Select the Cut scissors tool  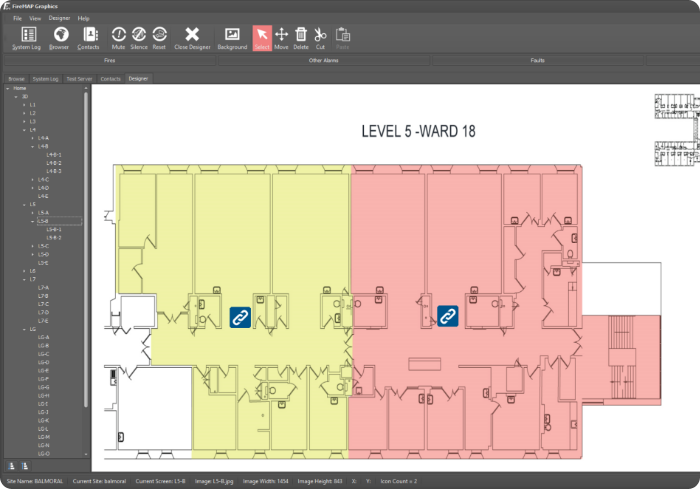click(320, 38)
